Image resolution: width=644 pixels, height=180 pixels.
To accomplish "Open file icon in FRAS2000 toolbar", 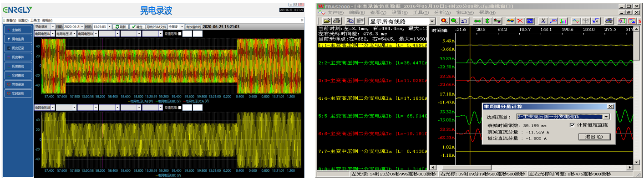I will click(327, 21).
